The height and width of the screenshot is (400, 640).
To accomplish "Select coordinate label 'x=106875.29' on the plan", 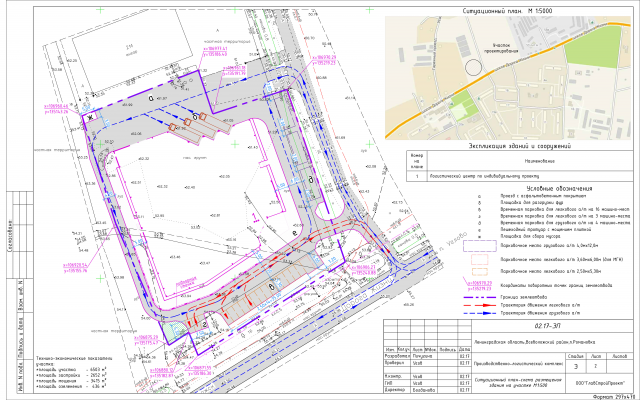I will [x=146, y=338].
